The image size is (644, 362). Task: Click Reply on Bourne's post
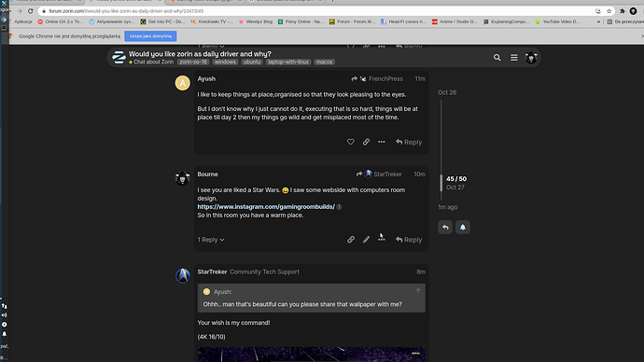[x=409, y=239]
